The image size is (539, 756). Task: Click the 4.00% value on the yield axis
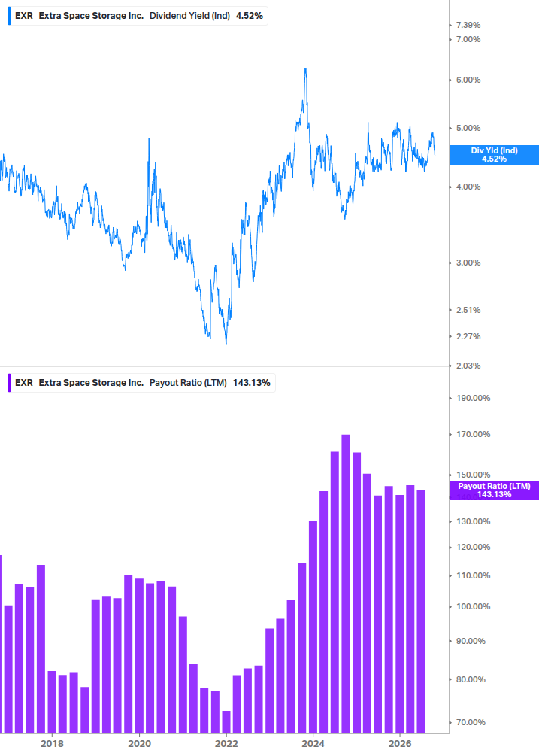[x=468, y=187]
